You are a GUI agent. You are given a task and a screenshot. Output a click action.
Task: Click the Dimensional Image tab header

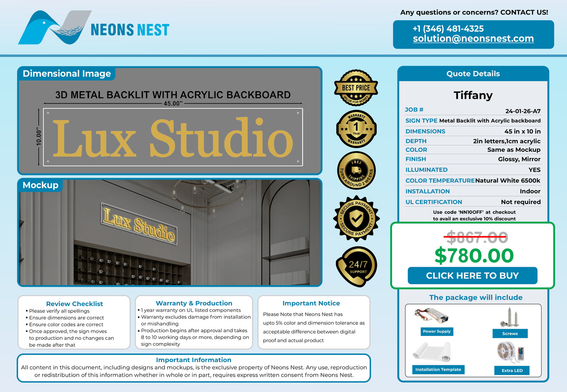[x=67, y=74]
